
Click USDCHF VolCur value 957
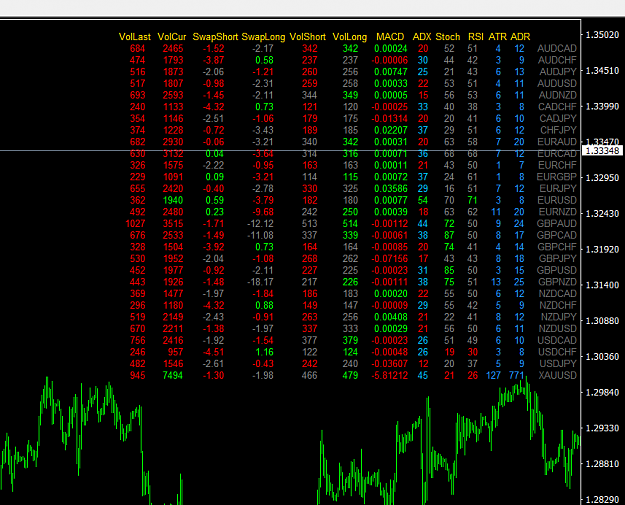175,352
